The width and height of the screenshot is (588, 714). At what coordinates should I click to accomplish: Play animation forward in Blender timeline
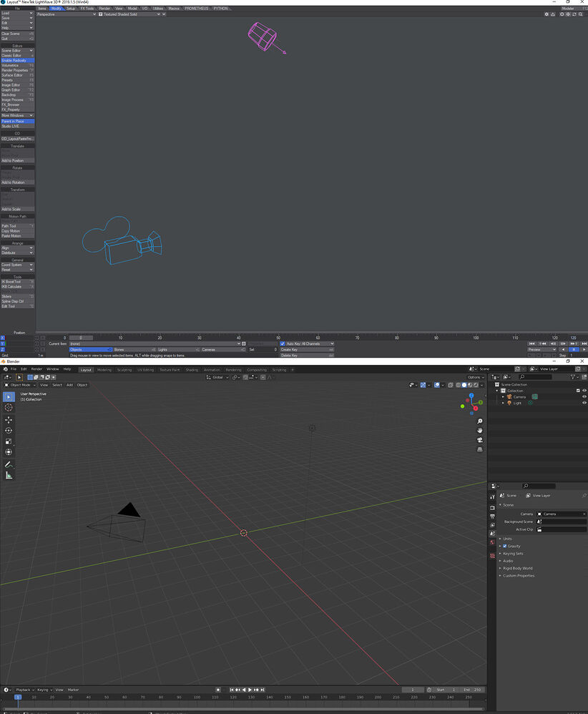click(x=250, y=690)
